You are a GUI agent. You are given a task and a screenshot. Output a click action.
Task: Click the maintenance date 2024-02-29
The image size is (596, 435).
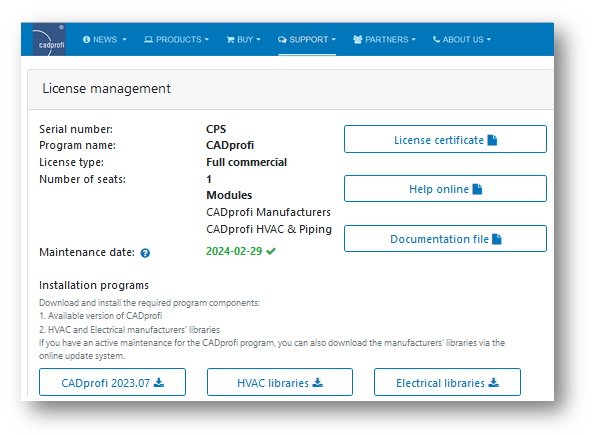pyautogui.click(x=234, y=251)
